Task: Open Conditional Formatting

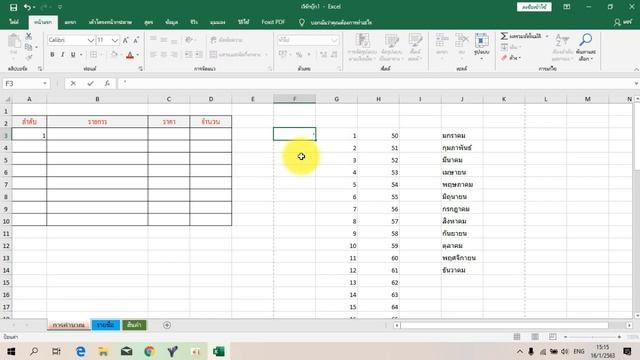Action: tap(362, 47)
